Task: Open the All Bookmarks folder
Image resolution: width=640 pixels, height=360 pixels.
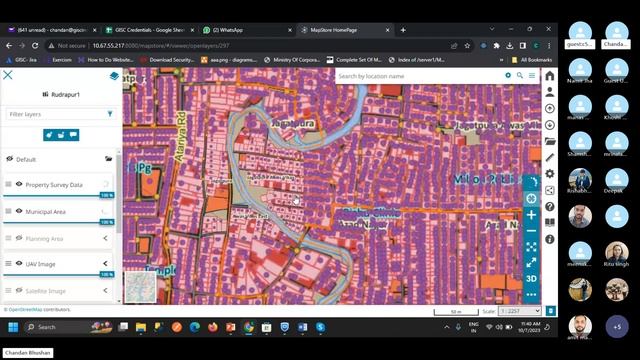Action: 531,60
